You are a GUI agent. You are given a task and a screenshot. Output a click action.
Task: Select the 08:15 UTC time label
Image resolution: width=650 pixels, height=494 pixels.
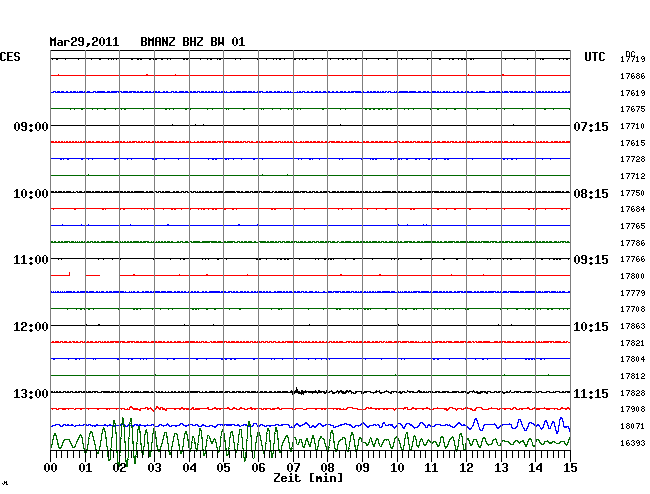point(591,194)
